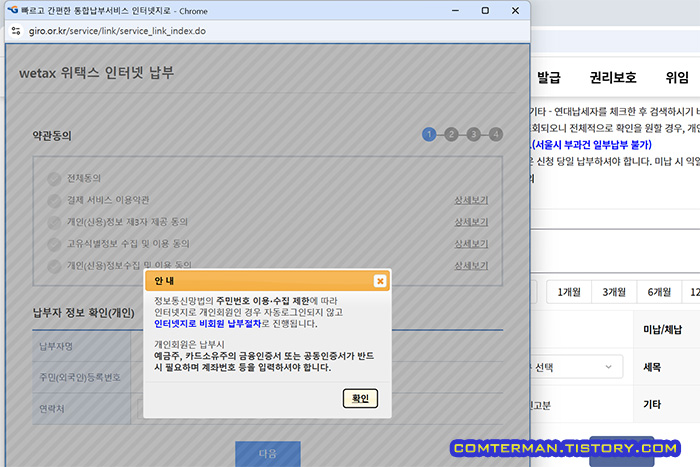Open 위임 menu in background window
The height and width of the screenshot is (467, 700).
(677, 78)
